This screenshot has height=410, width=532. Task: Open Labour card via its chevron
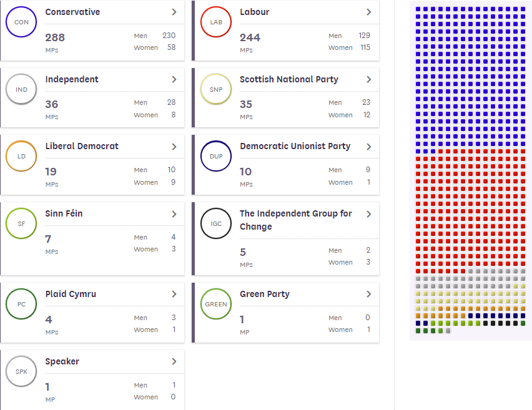coord(369,12)
